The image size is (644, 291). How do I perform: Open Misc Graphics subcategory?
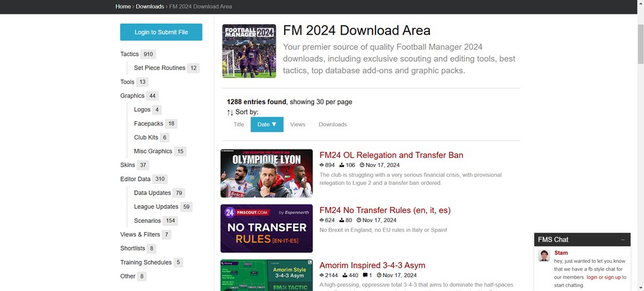click(x=152, y=151)
